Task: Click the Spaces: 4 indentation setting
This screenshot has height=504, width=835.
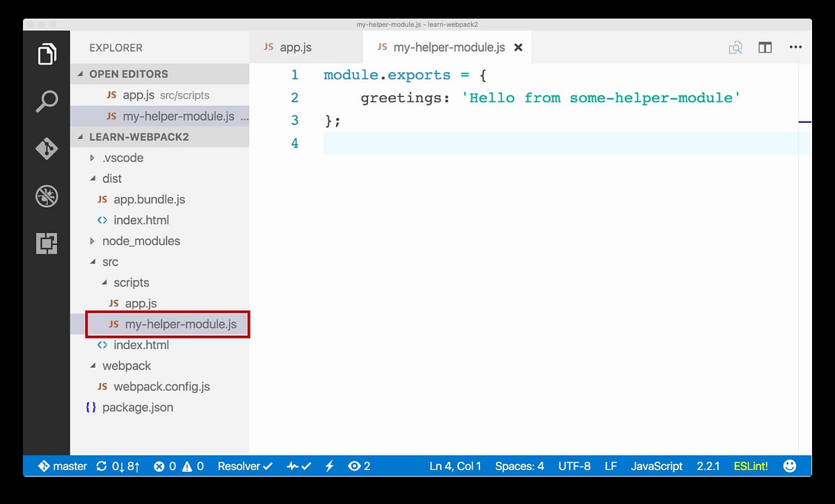Action: click(x=519, y=466)
